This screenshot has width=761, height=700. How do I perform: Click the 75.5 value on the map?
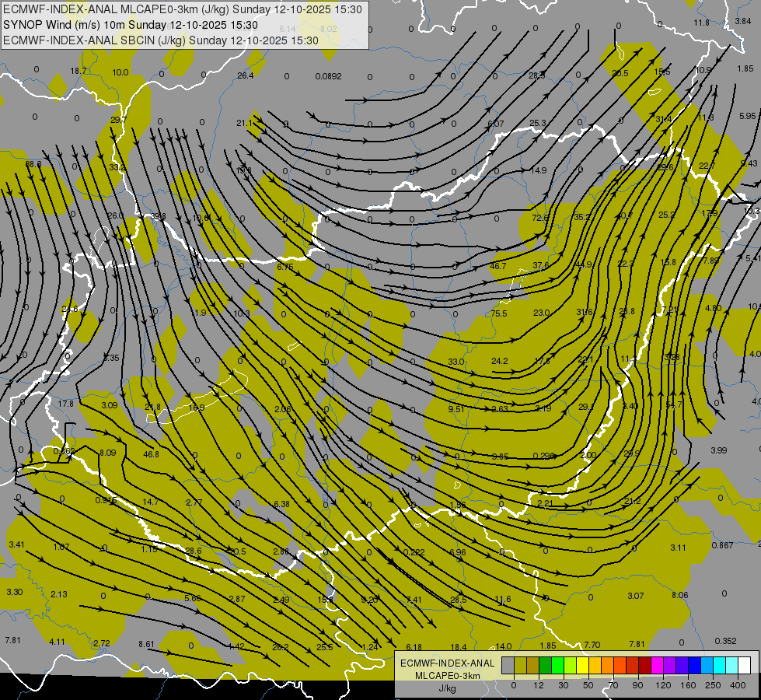coord(498,313)
